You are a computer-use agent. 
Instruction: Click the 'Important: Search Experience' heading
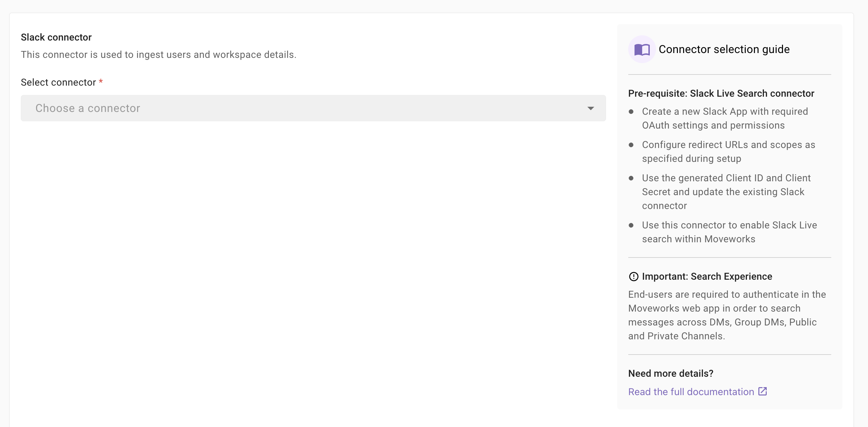pyautogui.click(x=707, y=277)
